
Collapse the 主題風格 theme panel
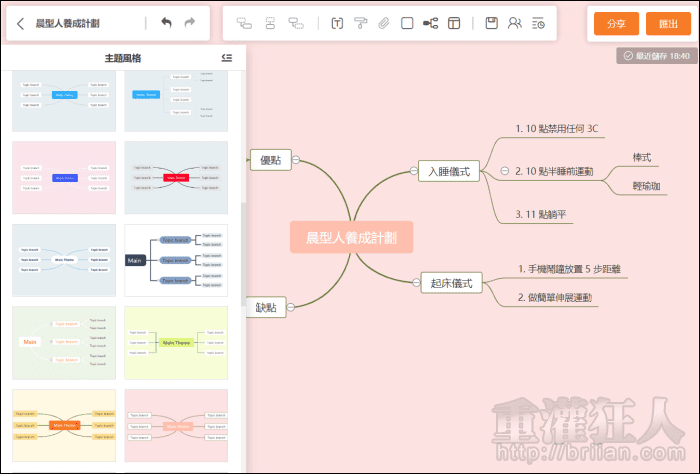click(x=227, y=59)
